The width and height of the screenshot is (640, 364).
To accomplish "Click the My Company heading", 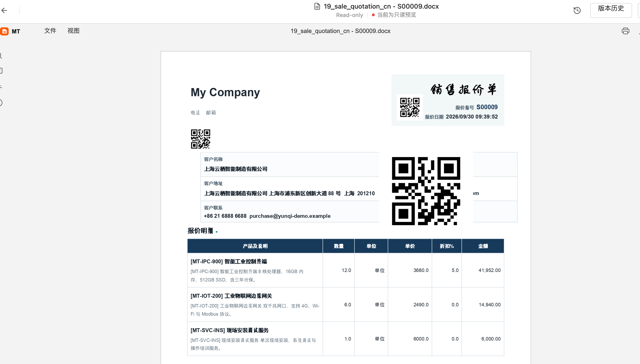I will 225,92.
